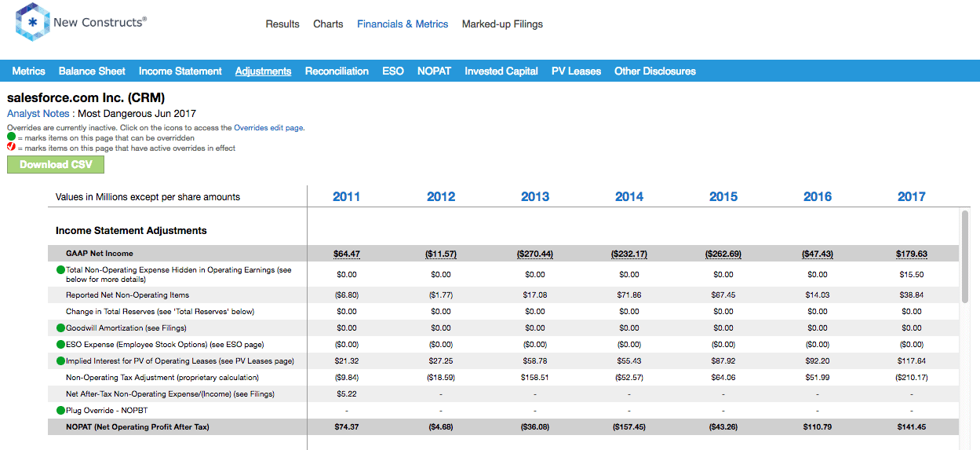Click GAAP Net Income value ($270.44)
This screenshot has width=980, height=450.
(535, 254)
